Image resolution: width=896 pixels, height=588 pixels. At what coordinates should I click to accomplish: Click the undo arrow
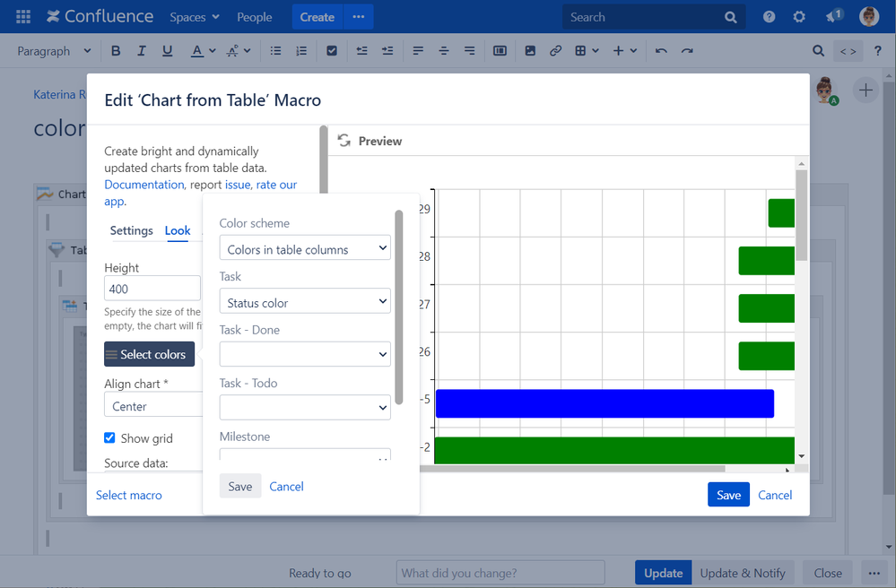(661, 51)
